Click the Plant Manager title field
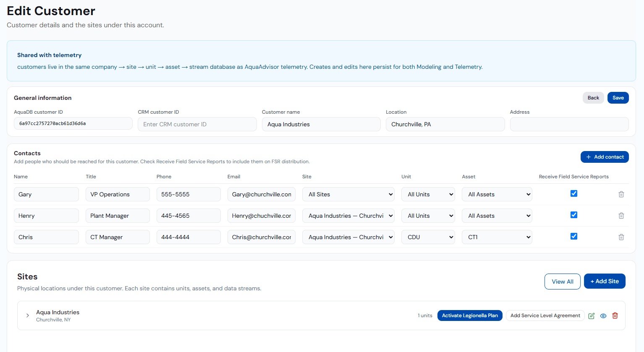644x352 pixels. tap(118, 216)
